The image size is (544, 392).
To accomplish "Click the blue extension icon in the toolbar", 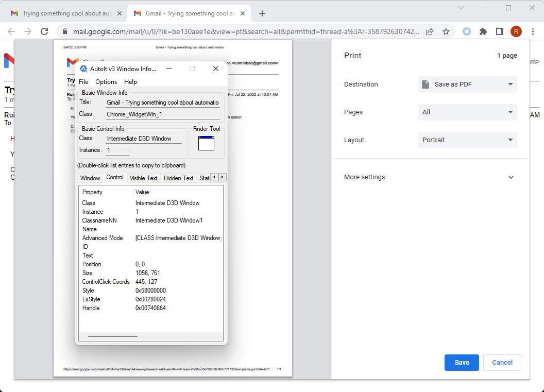I will pos(466,31).
